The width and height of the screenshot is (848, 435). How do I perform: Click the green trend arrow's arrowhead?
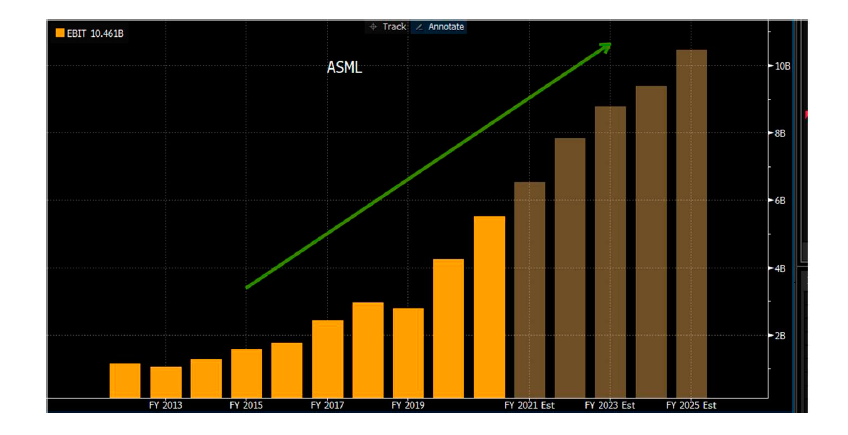click(605, 46)
